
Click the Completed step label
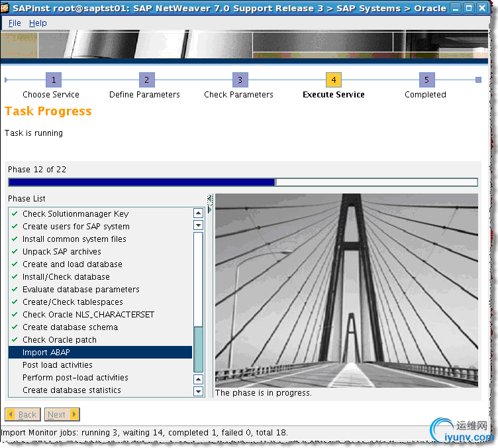pos(425,95)
